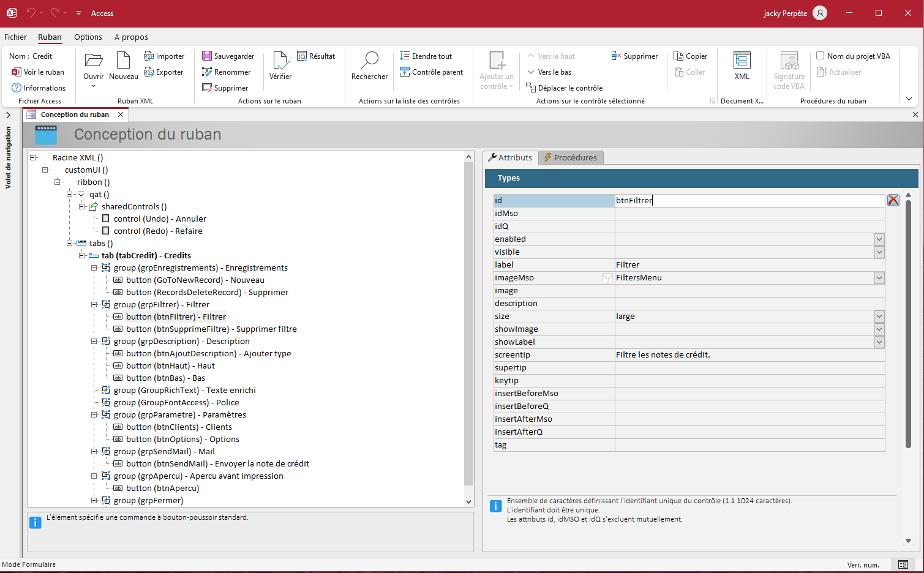Screen dimensions: 924x573
Task: Click the Informations button
Action: (x=39, y=88)
